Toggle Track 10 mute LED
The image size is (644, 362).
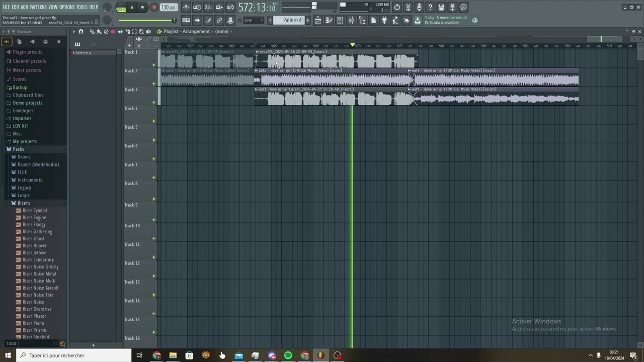154,238
